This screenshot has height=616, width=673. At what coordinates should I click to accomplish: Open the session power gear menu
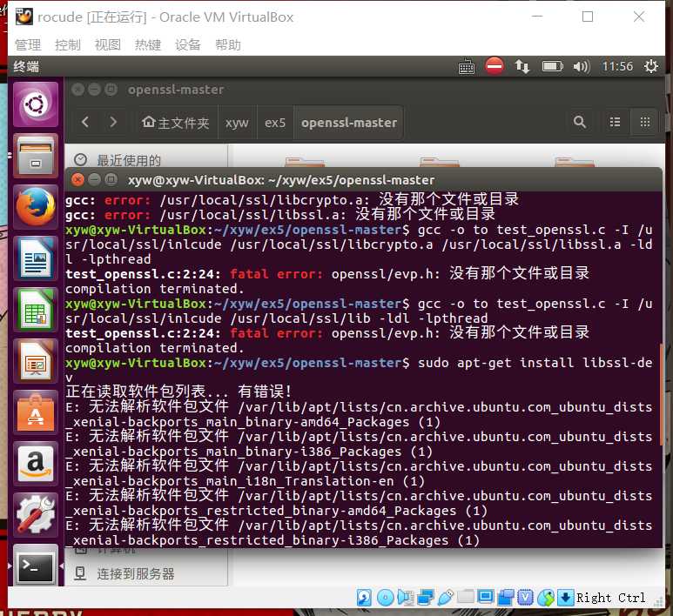pyautogui.click(x=650, y=66)
